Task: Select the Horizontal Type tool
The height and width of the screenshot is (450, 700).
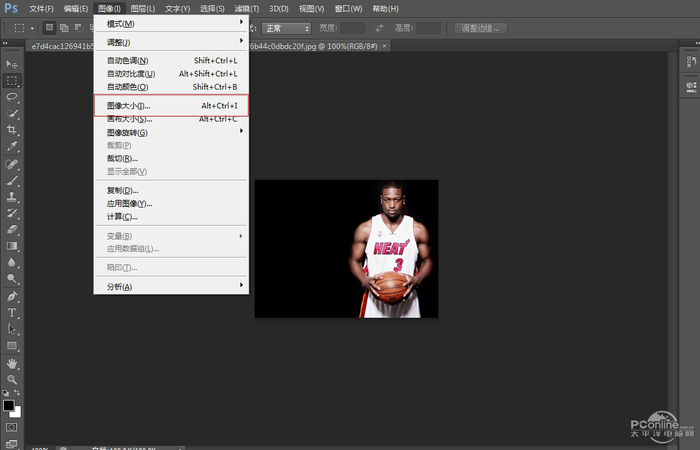Action: click(12, 313)
